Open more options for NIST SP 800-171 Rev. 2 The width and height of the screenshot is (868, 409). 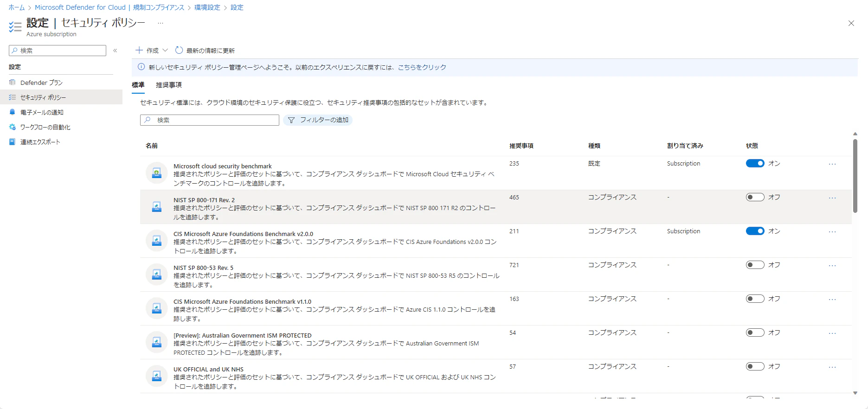(x=832, y=198)
